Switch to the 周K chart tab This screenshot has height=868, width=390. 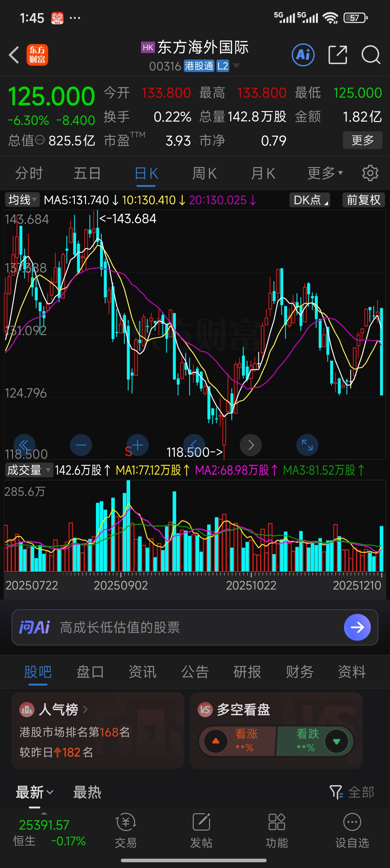pos(204,173)
